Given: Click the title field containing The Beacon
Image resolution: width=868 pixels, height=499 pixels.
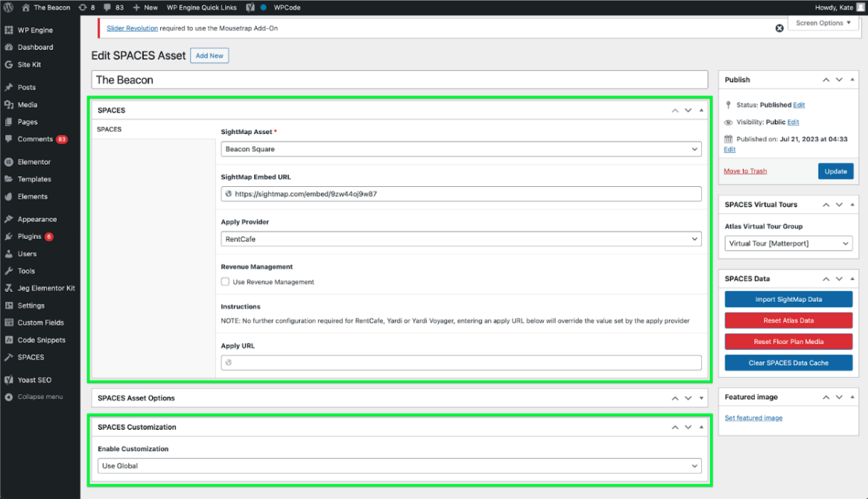Looking at the screenshot, I should pos(399,80).
